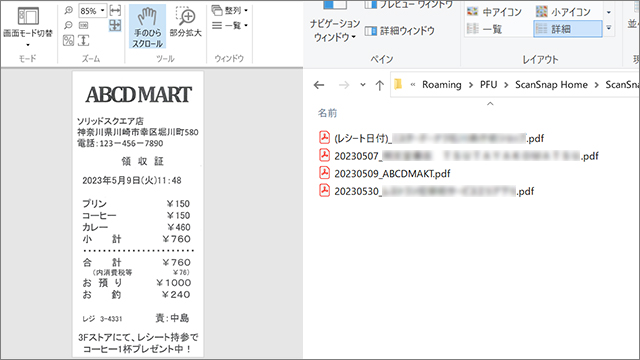Open the 整列 window arrange dropdown
This screenshot has height=360, width=640.
(x=230, y=10)
